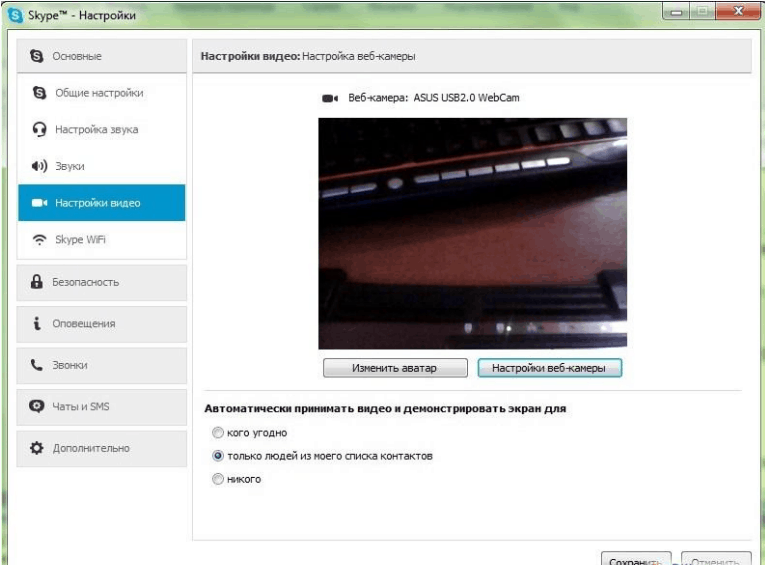Click the gear icon beside Дополнительно

pyautogui.click(x=37, y=448)
